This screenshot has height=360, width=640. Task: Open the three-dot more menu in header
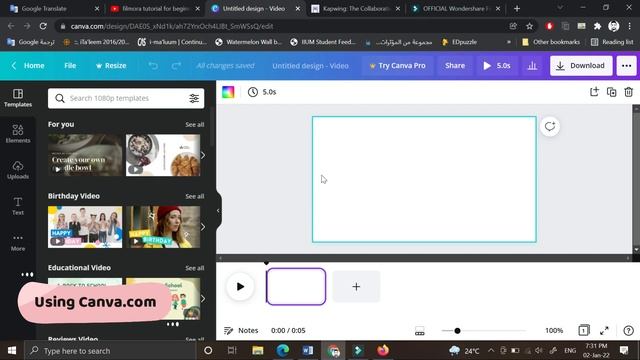(627, 66)
